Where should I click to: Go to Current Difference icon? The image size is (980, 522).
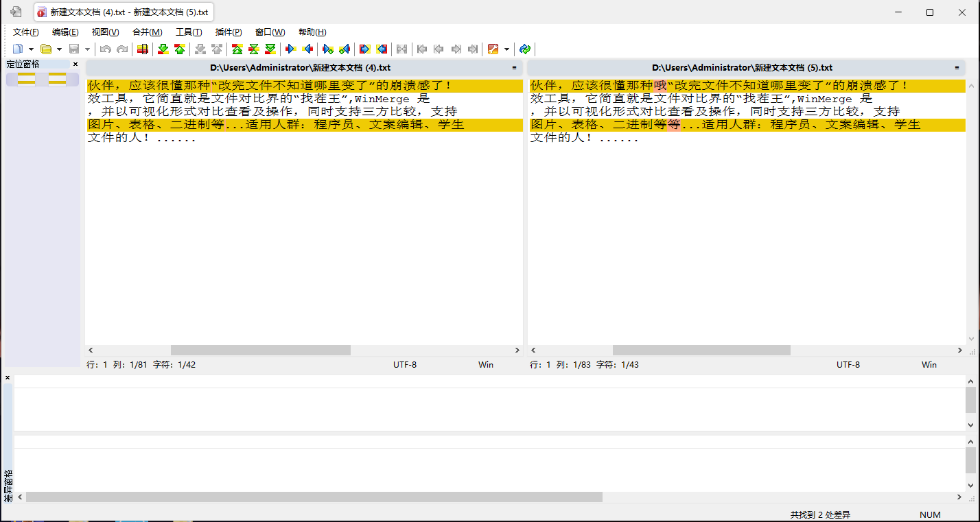click(254, 49)
